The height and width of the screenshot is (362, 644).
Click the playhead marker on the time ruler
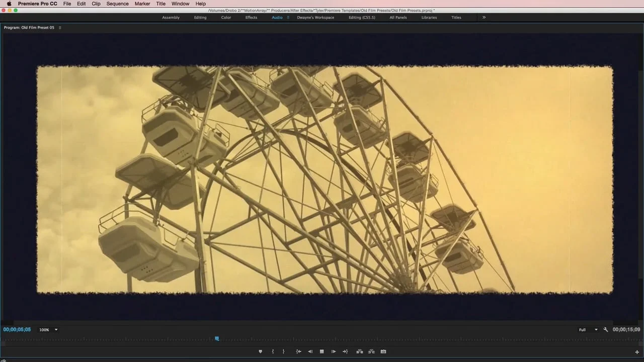pos(217,339)
